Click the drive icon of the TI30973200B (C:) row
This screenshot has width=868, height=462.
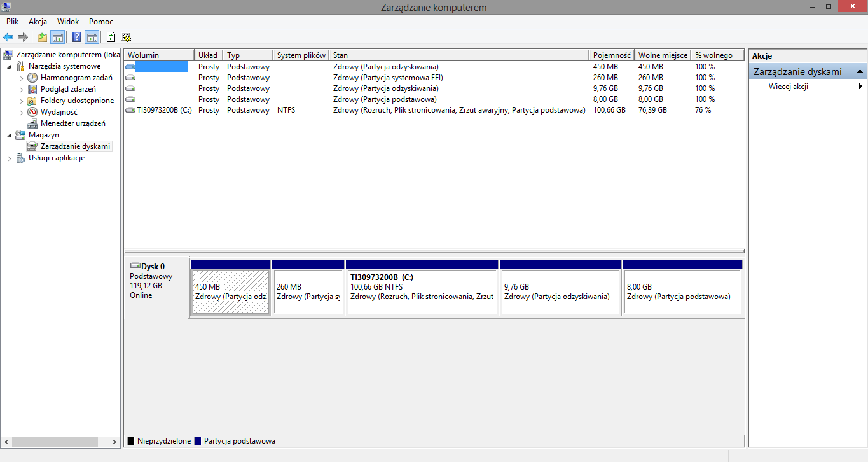(130, 110)
